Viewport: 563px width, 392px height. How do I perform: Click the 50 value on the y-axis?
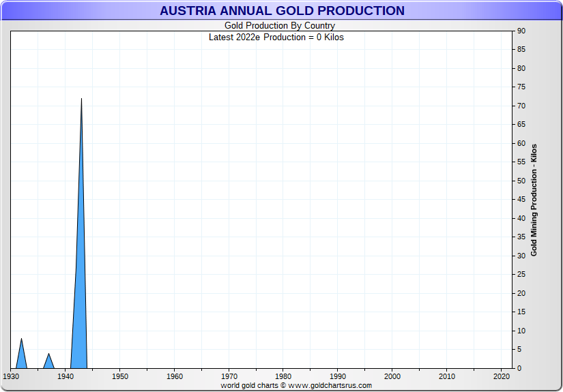point(521,181)
